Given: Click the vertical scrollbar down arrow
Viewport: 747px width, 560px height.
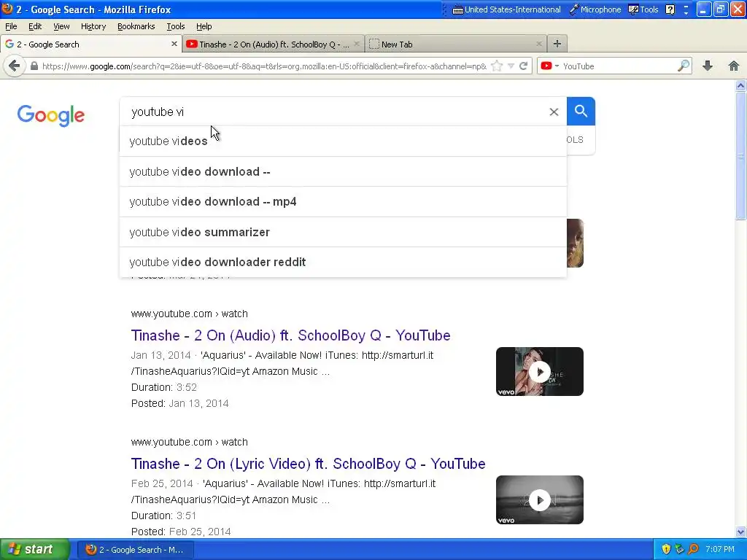Looking at the screenshot, I should (x=740, y=532).
